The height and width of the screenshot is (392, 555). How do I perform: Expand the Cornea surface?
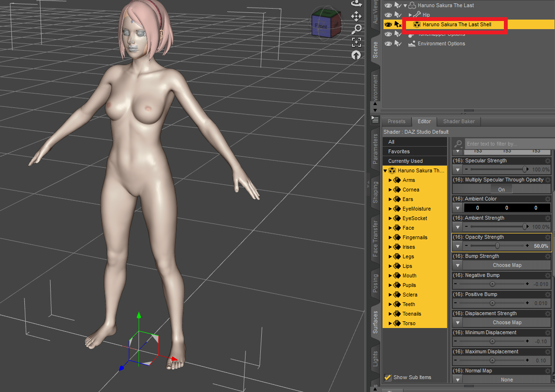[390, 190]
